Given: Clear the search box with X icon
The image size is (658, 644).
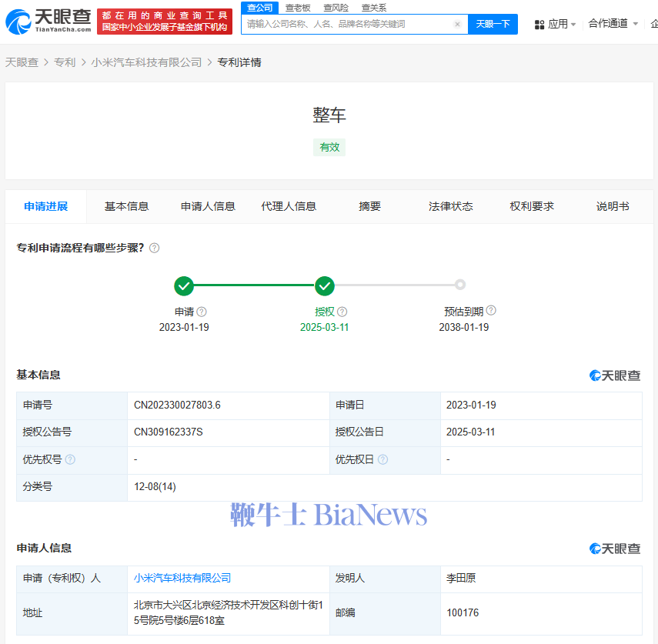Looking at the screenshot, I should (457, 24).
